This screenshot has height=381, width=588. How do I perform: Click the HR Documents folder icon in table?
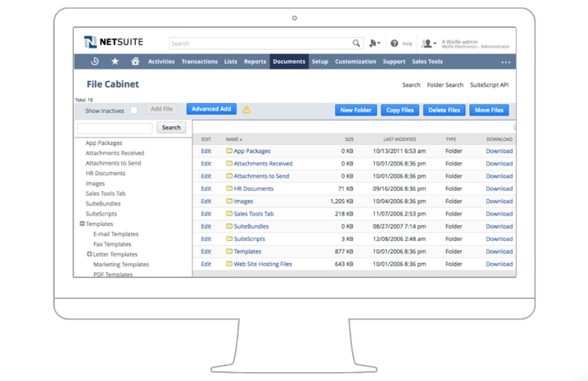point(229,188)
